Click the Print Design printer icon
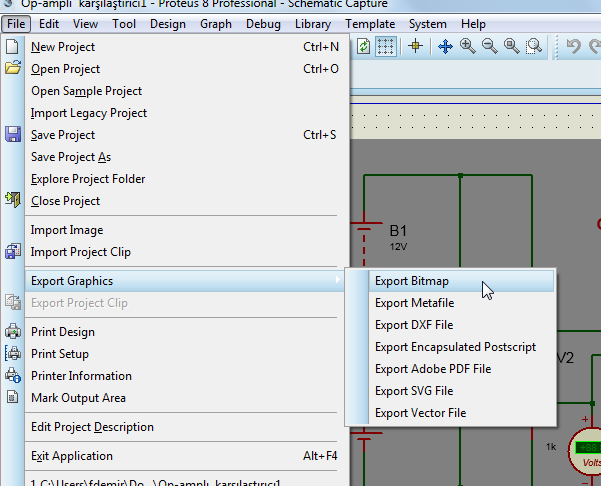Viewport: 601px width, 486px height. [13, 331]
